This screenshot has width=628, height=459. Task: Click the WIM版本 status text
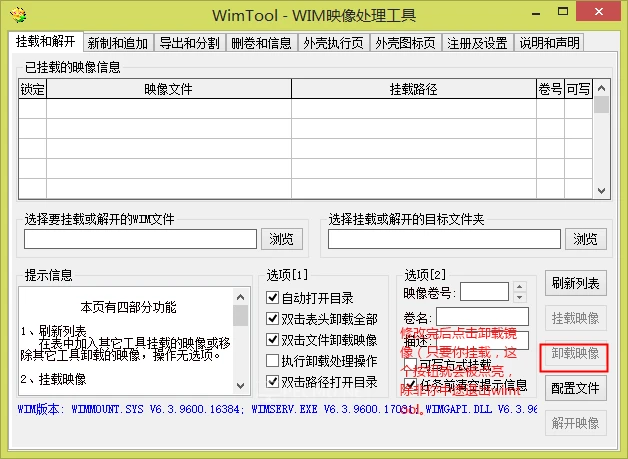pos(276,409)
